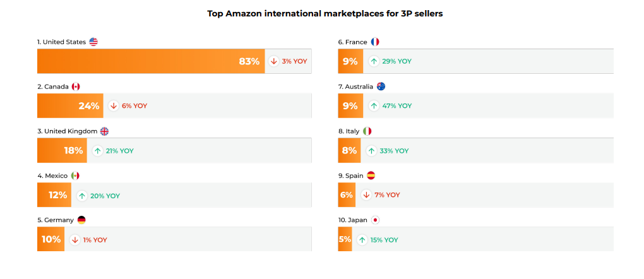
Task: Click the red down arrow beside 7% YOY
Action: coord(366,195)
